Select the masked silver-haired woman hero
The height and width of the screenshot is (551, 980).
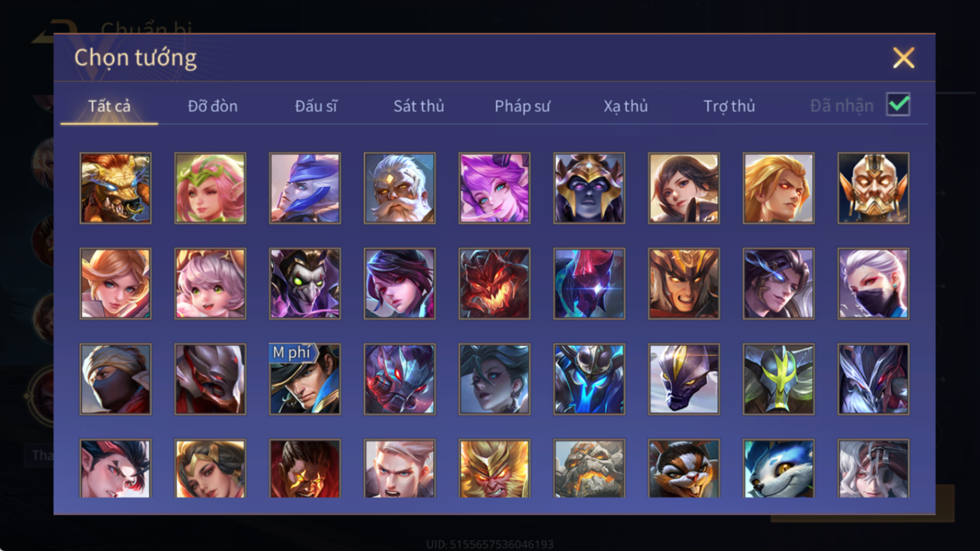point(873,283)
